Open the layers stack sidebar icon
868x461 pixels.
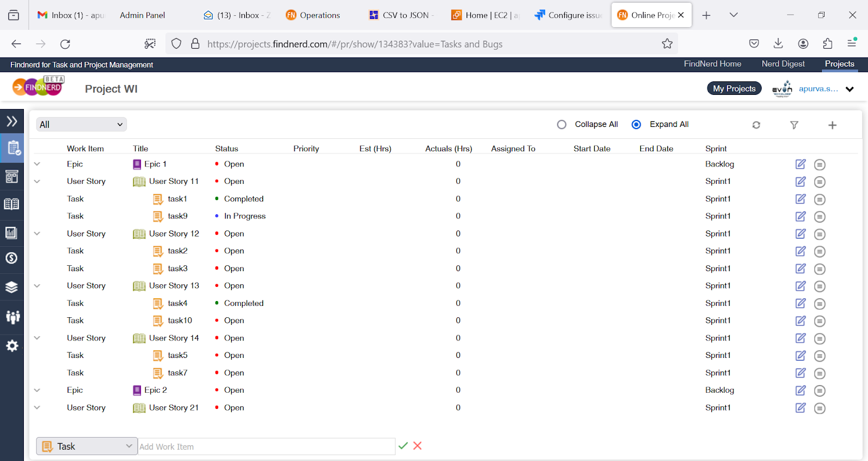point(12,287)
